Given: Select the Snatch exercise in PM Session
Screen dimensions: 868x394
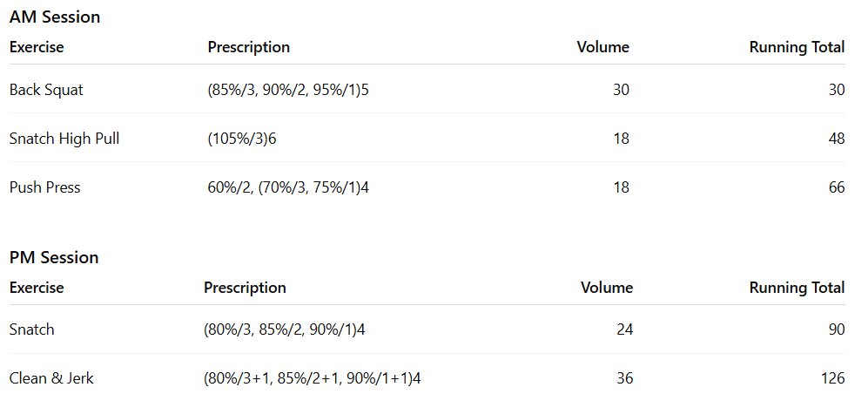Looking at the screenshot, I should tap(31, 329).
